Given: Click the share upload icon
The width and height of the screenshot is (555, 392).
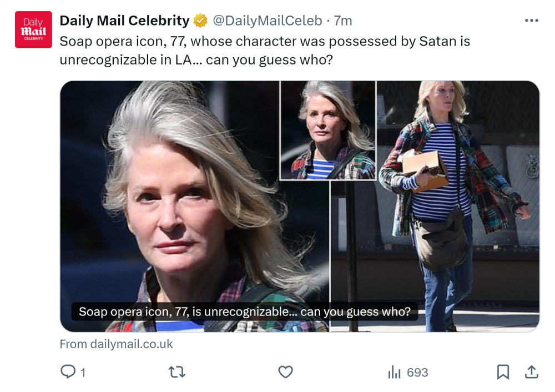Looking at the screenshot, I should click(531, 372).
